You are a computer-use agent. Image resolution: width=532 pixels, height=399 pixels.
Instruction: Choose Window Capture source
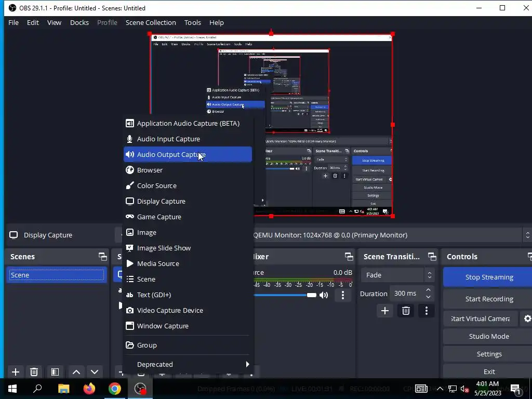coord(188,326)
